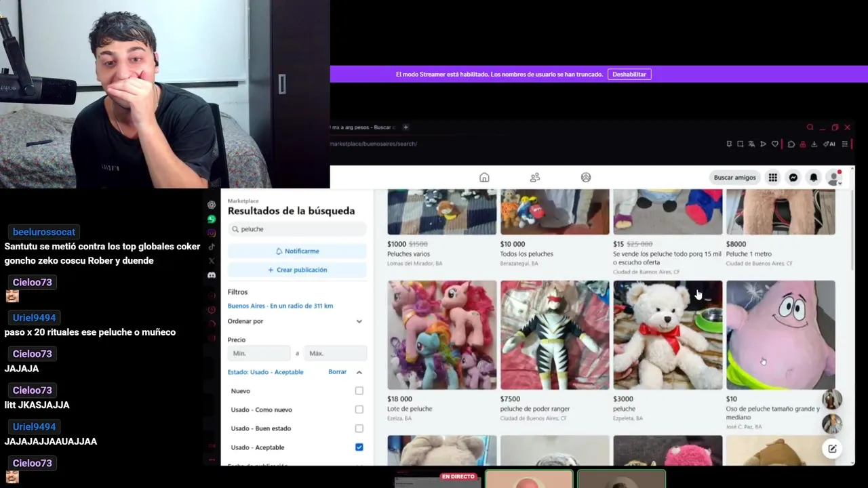Open 'Se vende los peluche' $15 listing
Screen dimensions: 868x488
pos(667,212)
